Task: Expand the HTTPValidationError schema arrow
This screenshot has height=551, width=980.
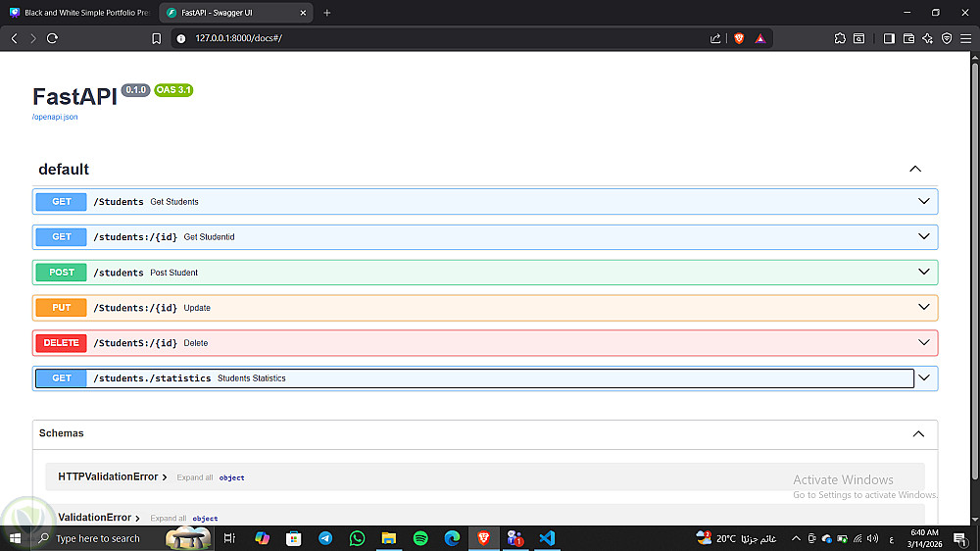Action: coord(165,477)
